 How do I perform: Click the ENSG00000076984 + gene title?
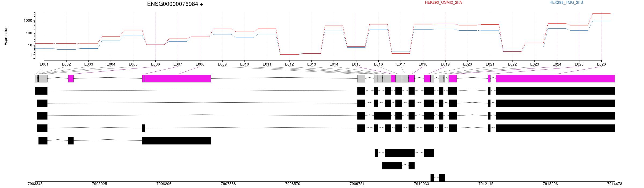click(175, 4)
